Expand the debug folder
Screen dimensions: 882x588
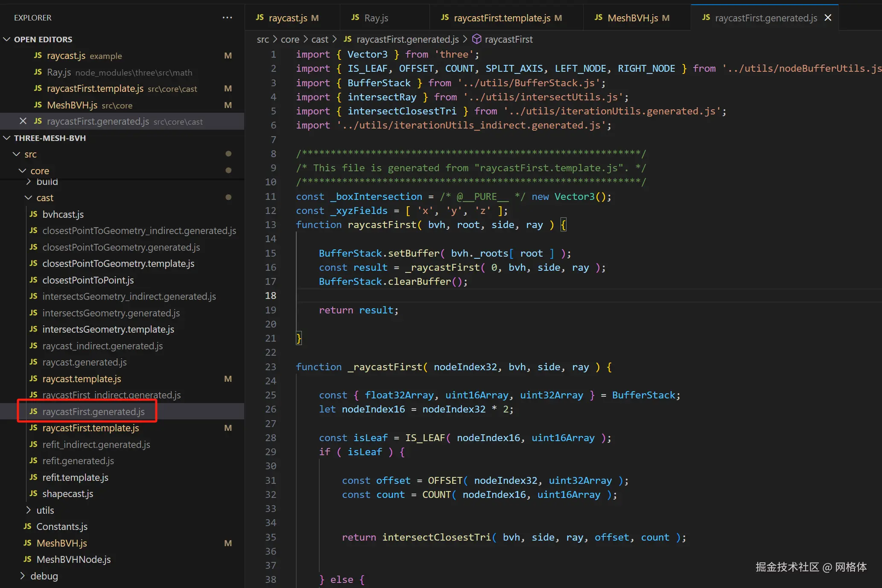(22, 576)
